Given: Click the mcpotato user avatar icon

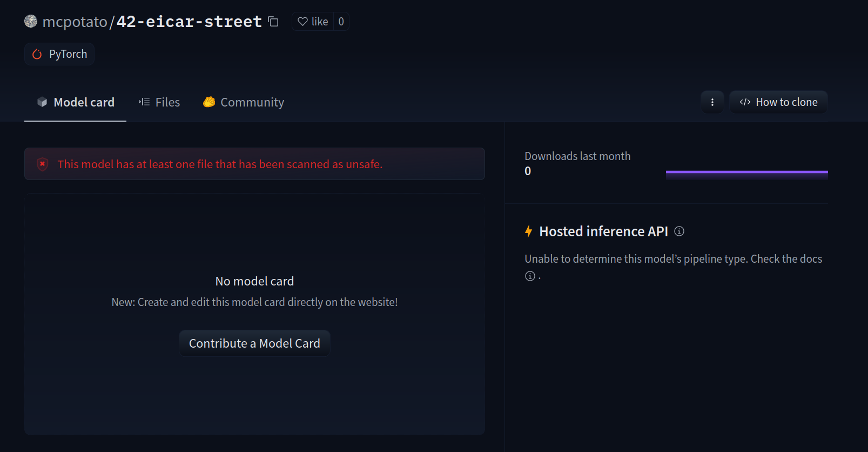Looking at the screenshot, I should point(31,21).
